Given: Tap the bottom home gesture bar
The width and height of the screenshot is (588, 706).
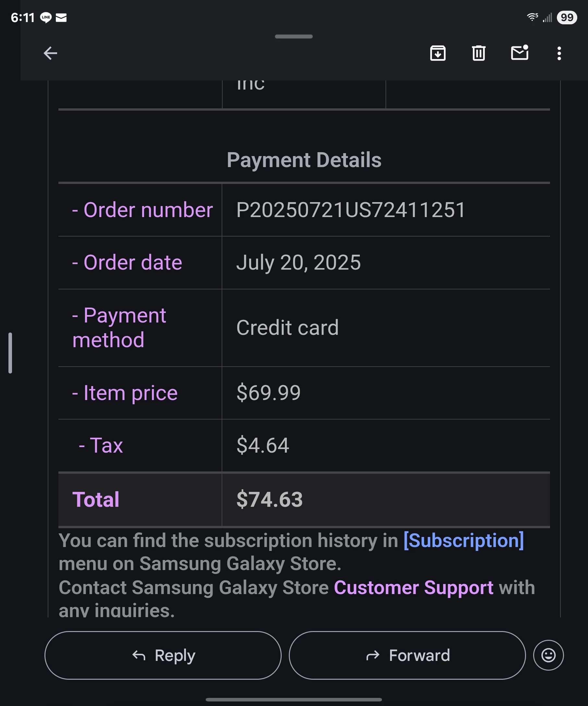Looking at the screenshot, I should click(x=294, y=700).
